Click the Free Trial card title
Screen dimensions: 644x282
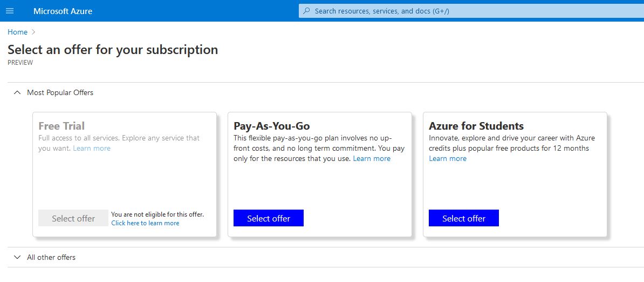[61, 126]
